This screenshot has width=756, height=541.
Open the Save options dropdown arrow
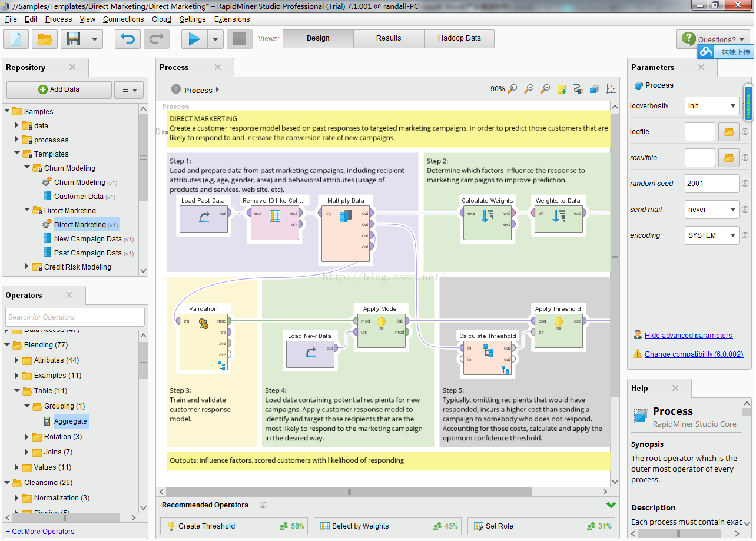coord(95,39)
